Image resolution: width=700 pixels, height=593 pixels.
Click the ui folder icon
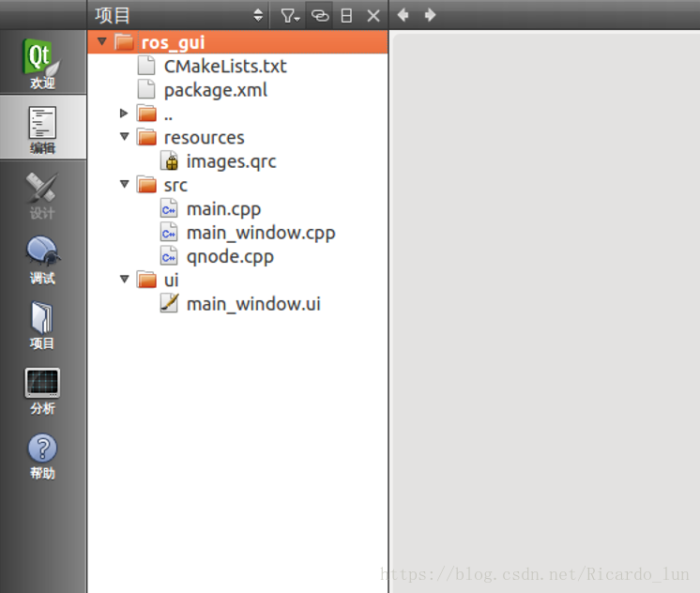click(x=147, y=280)
